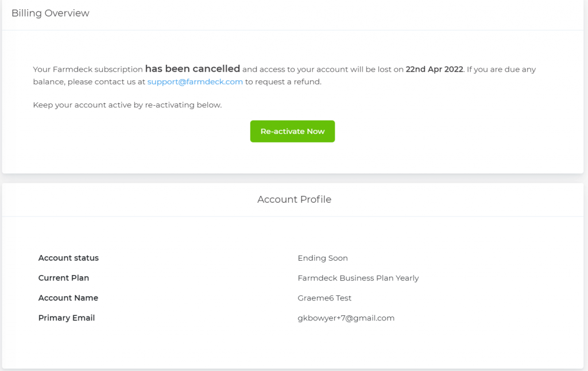Select the Account Name label
The width and height of the screenshot is (588, 371).
pyautogui.click(x=68, y=298)
